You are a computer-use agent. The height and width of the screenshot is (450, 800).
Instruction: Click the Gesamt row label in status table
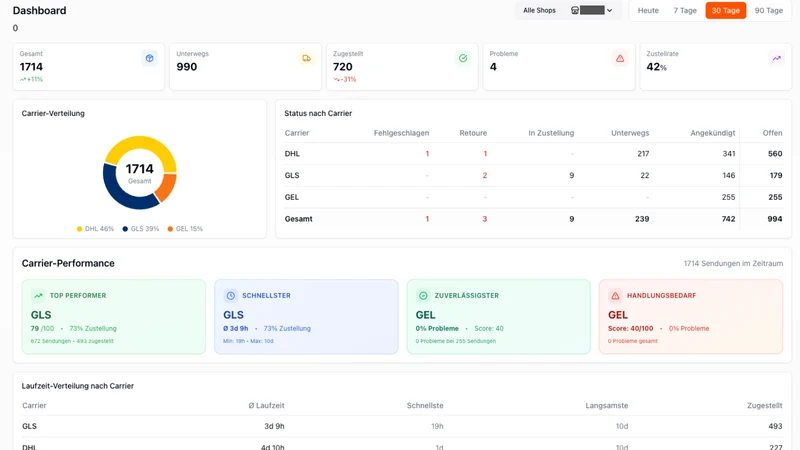click(298, 219)
